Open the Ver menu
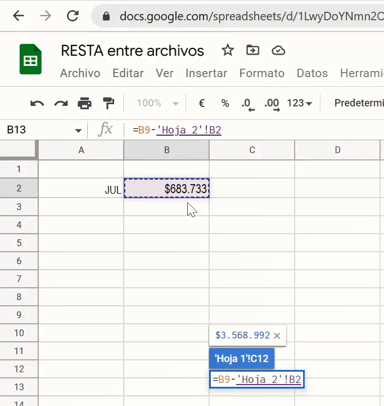Image resolution: width=384 pixels, height=406 pixels. point(164,73)
